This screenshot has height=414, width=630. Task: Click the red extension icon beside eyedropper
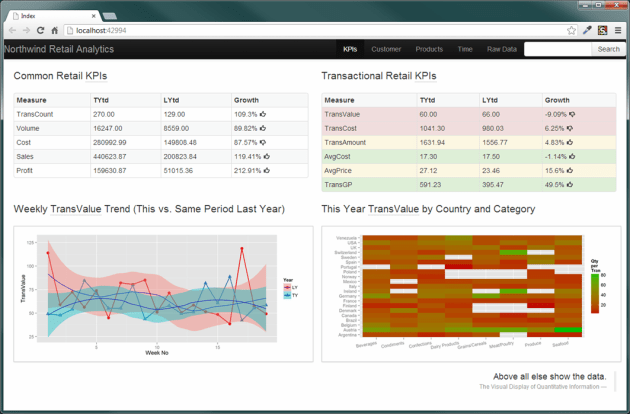(602, 30)
